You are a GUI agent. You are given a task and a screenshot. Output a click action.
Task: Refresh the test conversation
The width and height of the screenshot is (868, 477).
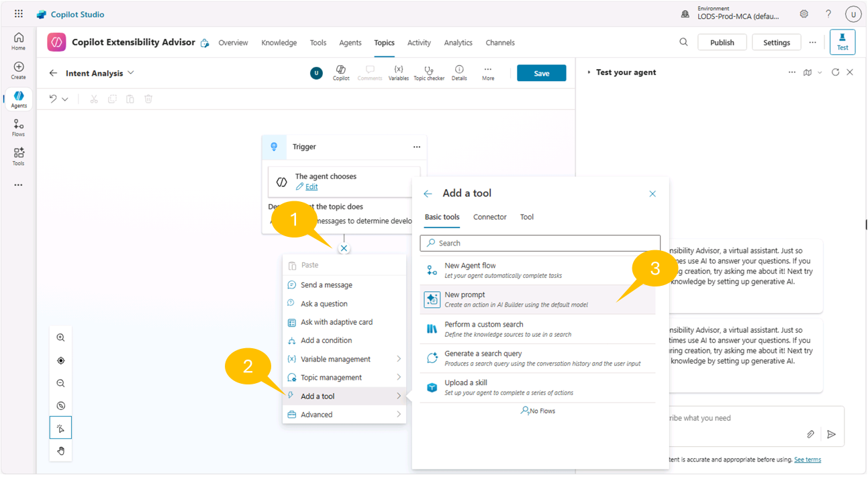[x=835, y=72]
